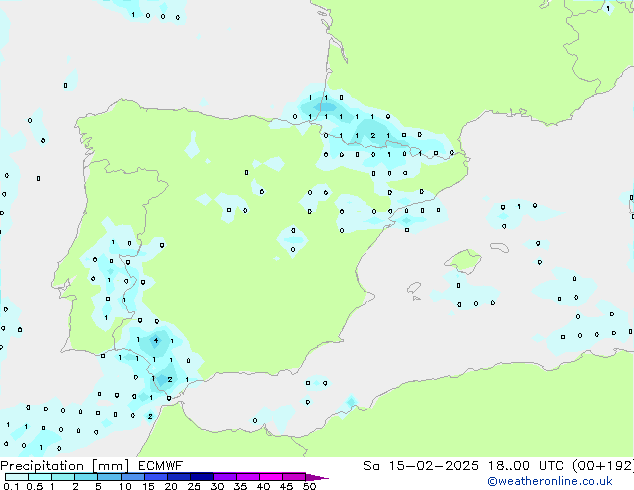Click the '(00+192)' forecast hour text
The image size is (634, 490).
point(603,466)
